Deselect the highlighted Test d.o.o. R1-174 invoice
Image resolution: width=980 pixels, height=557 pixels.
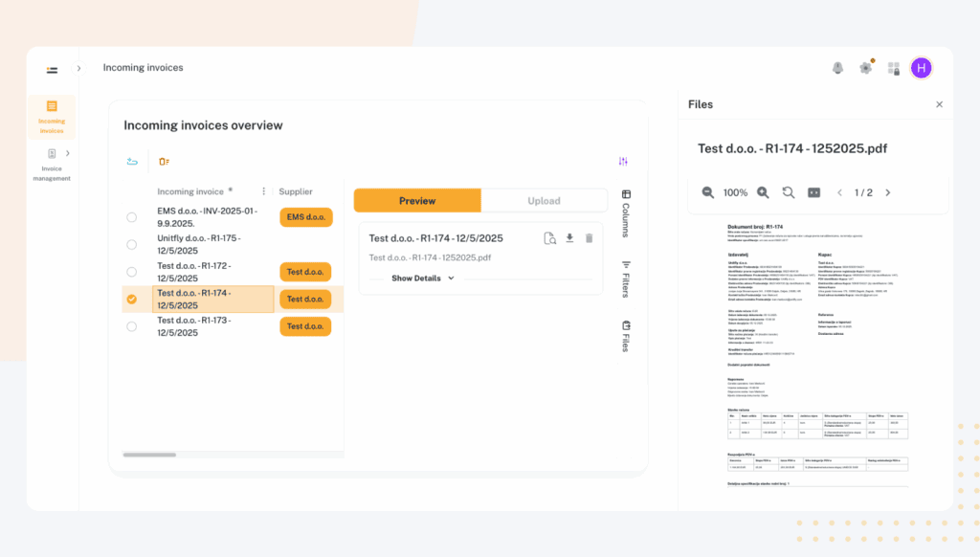pyautogui.click(x=131, y=298)
